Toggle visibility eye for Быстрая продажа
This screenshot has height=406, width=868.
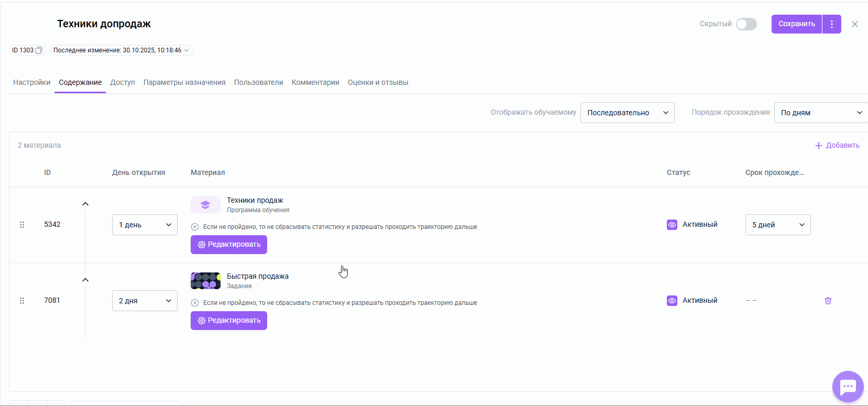(x=672, y=301)
